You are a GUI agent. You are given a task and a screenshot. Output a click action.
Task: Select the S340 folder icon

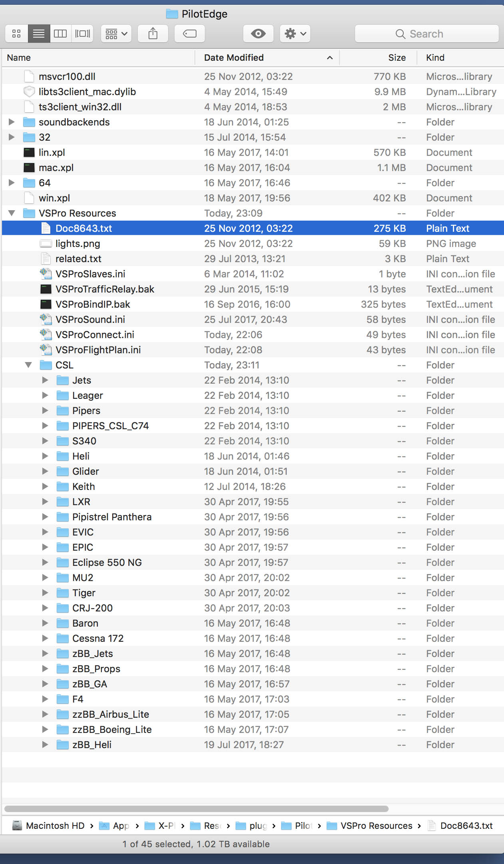[x=63, y=441]
